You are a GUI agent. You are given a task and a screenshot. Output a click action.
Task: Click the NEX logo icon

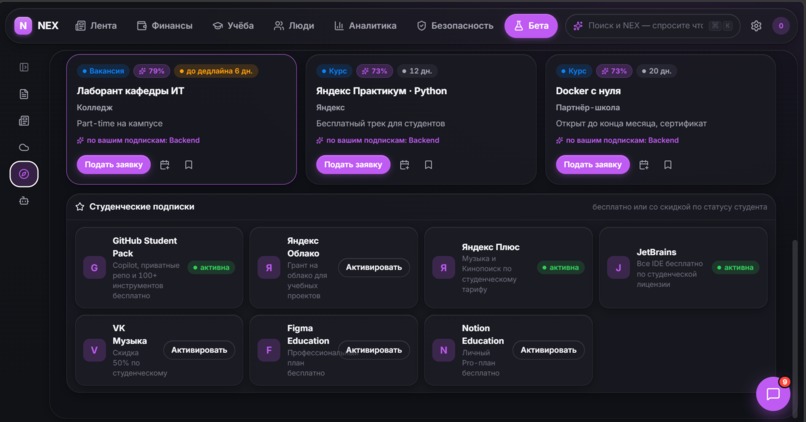pyautogui.click(x=23, y=25)
